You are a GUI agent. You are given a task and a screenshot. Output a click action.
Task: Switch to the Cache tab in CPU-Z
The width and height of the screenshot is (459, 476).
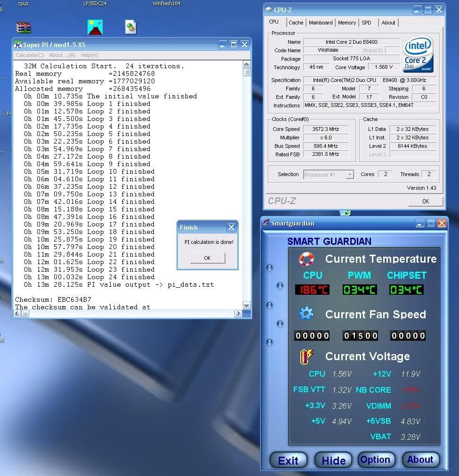(x=296, y=23)
